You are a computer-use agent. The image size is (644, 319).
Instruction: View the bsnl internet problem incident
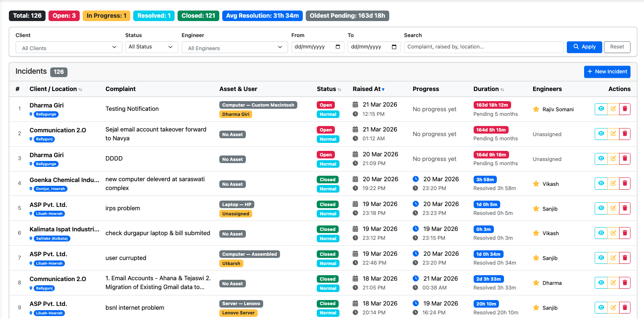601,308
